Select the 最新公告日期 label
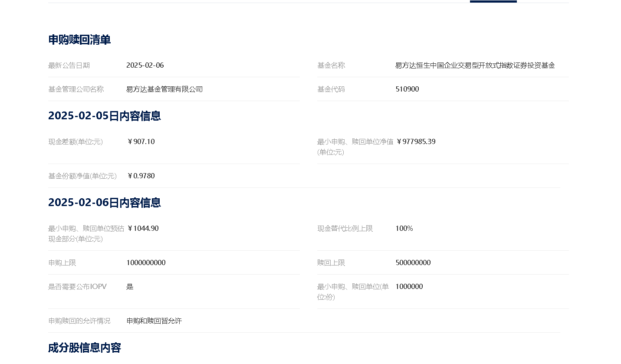621x364 pixels. (x=69, y=66)
